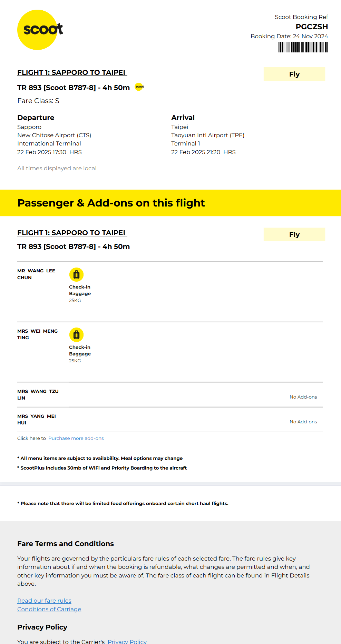Viewport: 341px width, 644px height.
Task: Open the Purchase more add-ons link
Action: [x=76, y=439]
